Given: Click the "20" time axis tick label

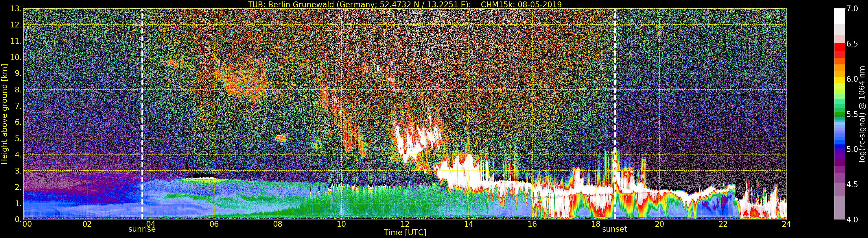Looking at the screenshot, I should coord(659,224).
